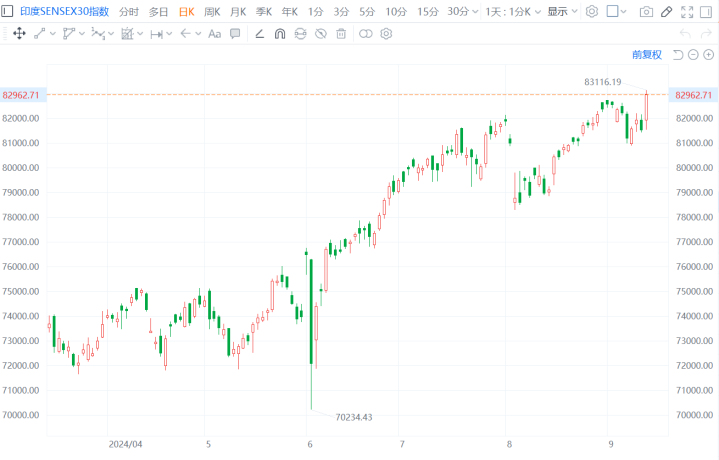Zoom in chart with plus icon
The width and height of the screenshot is (719, 460).
[x=709, y=55]
